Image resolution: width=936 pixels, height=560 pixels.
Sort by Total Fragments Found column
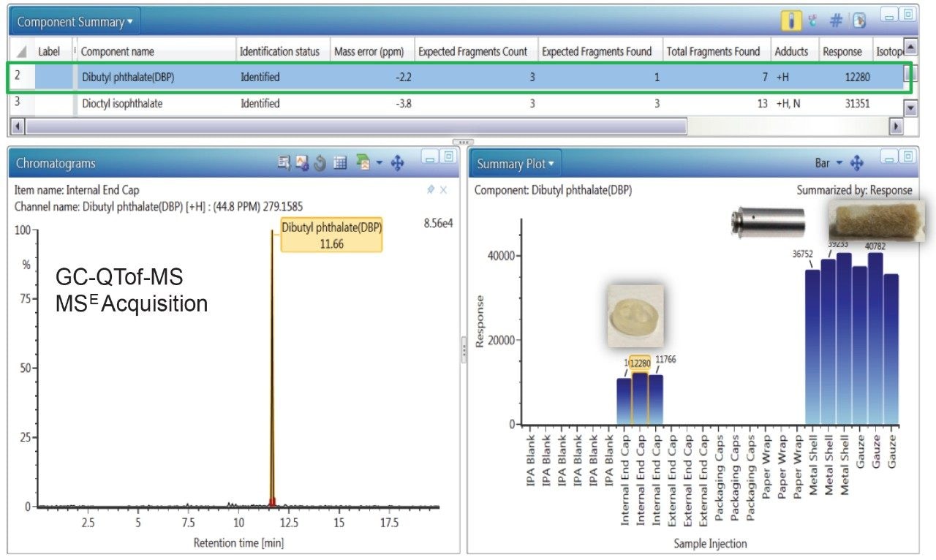(716, 52)
